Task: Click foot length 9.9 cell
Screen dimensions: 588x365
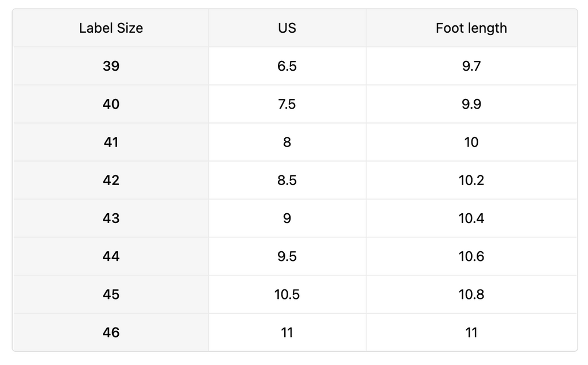Action: [x=471, y=104]
